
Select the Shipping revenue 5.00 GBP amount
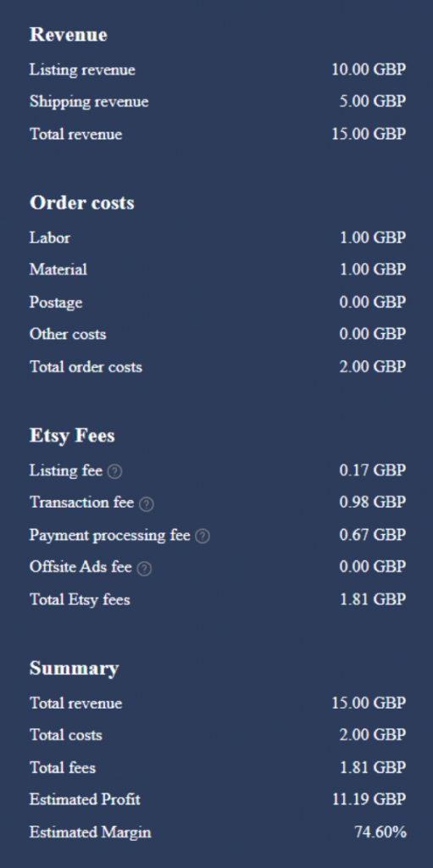[373, 102]
